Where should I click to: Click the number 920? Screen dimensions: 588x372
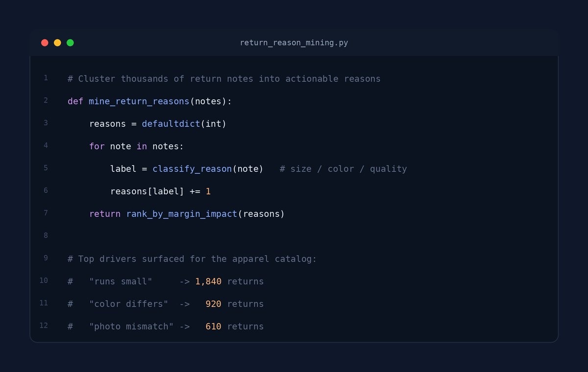214,304
